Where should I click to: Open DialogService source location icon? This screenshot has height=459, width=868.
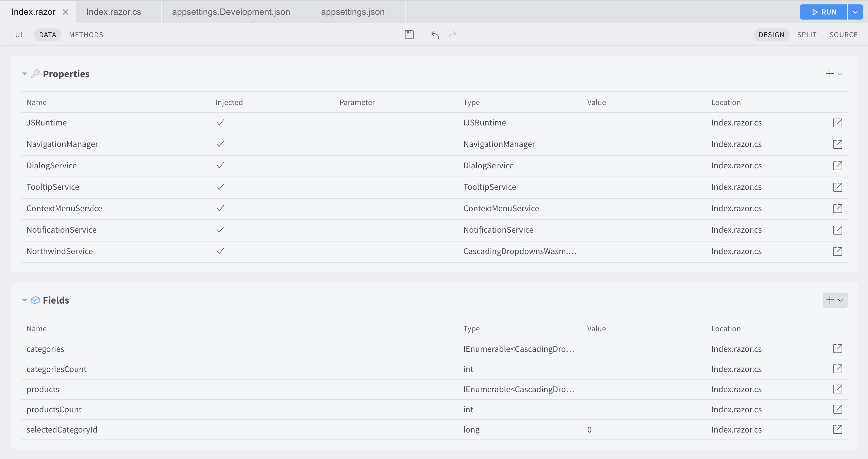[x=837, y=166]
